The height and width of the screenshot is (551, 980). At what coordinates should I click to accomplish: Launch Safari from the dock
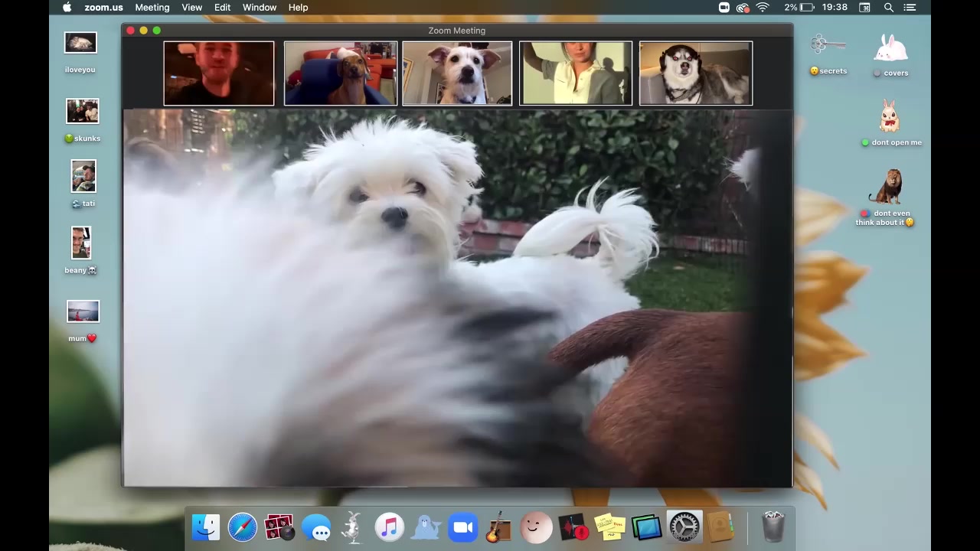(x=243, y=527)
